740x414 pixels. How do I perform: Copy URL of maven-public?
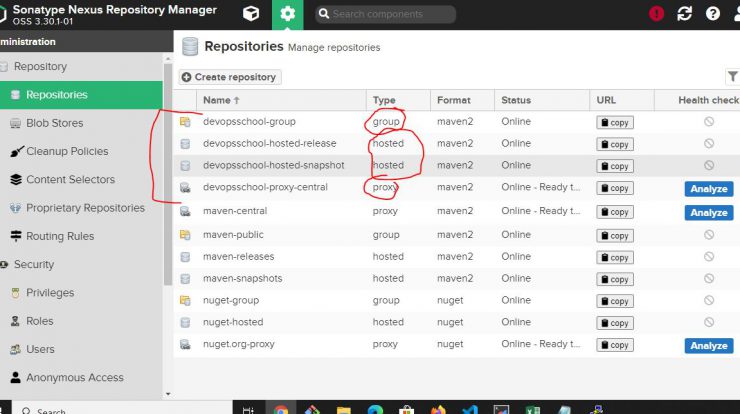coord(614,236)
